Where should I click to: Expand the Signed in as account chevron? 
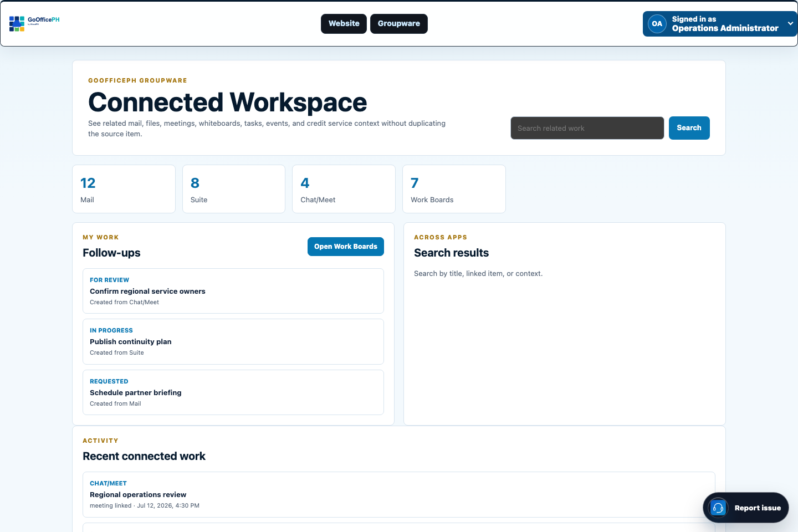pos(790,24)
